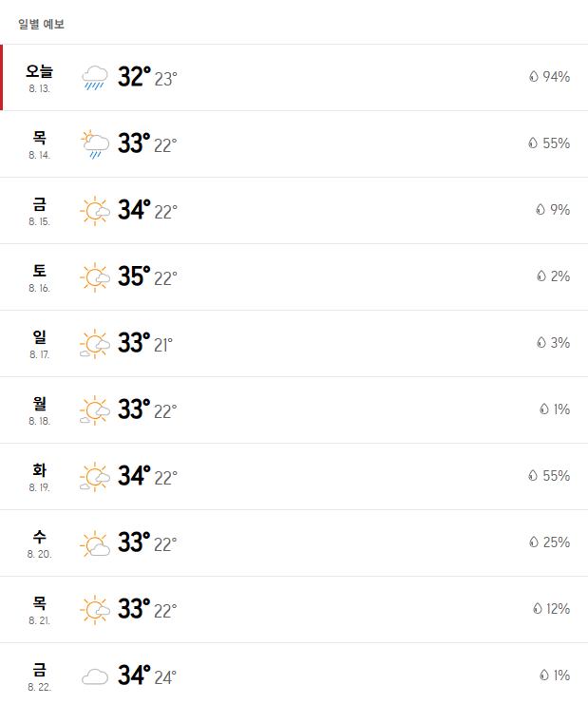Click the weather icon for 화 8. 19.
The width and height of the screenshot is (588, 704).
95,476
